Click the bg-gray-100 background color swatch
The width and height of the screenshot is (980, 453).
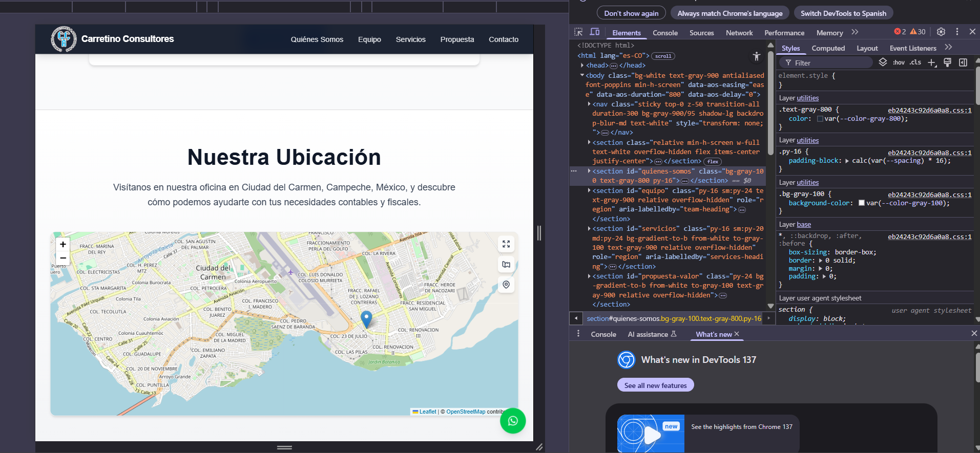click(x=862, y=203)
